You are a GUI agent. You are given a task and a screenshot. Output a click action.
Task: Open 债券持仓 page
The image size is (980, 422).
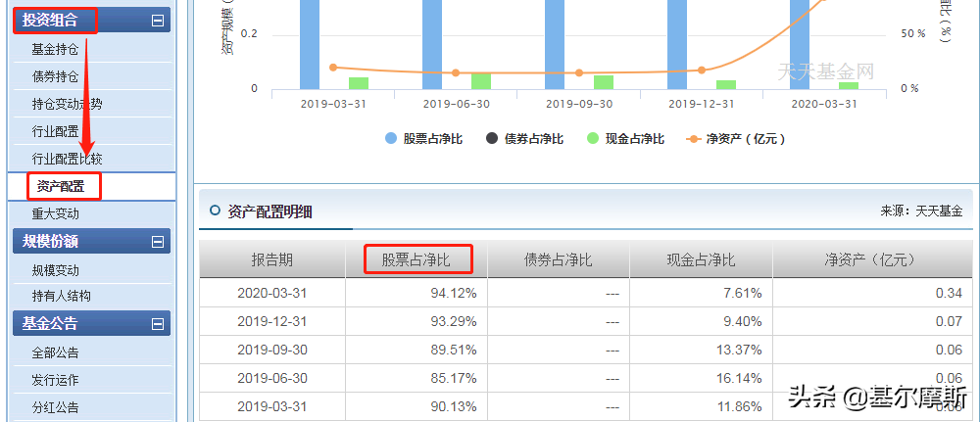[x=55, y=76]
